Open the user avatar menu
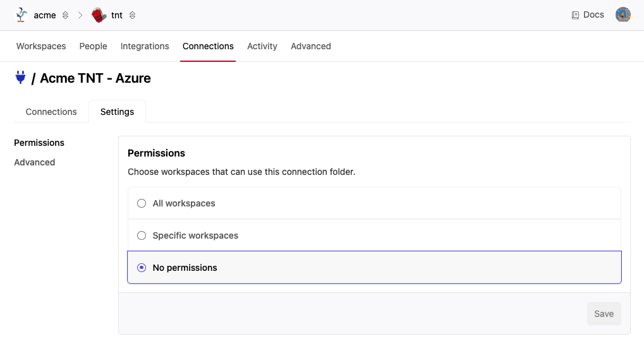 tap(623, 15)
